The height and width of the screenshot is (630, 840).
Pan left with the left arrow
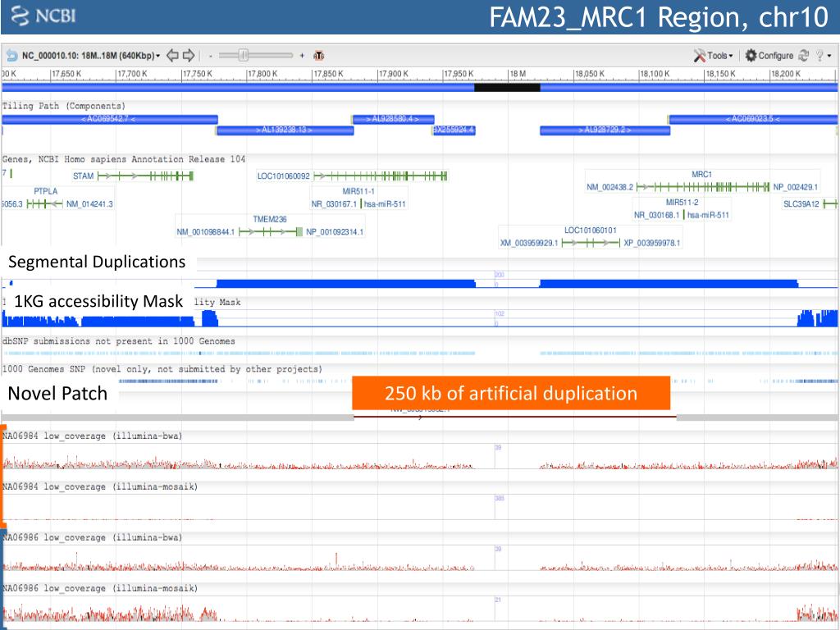pos(172,55)
